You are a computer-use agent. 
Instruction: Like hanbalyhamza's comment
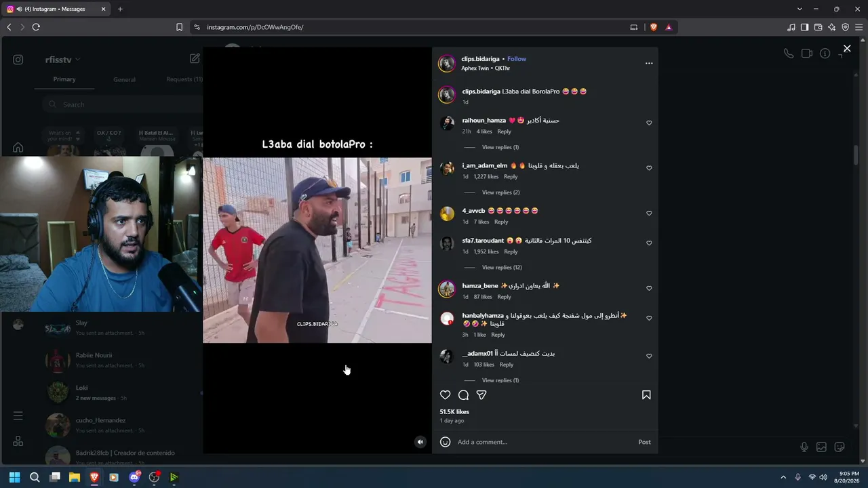point(649,318)
